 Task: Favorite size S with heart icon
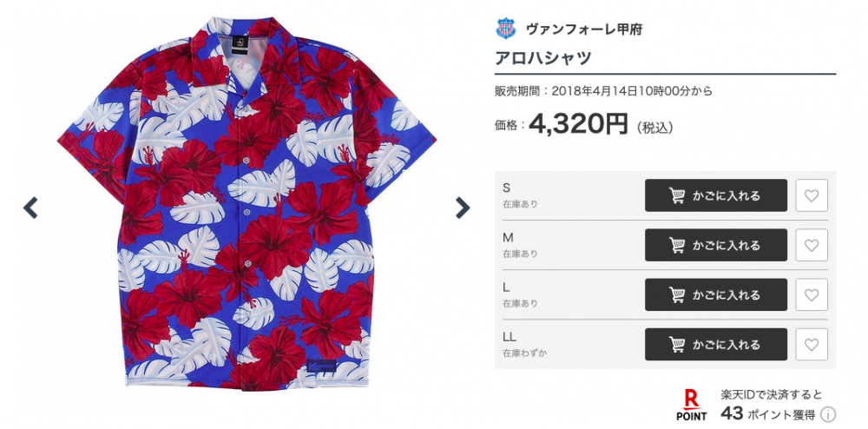(812, 195)
